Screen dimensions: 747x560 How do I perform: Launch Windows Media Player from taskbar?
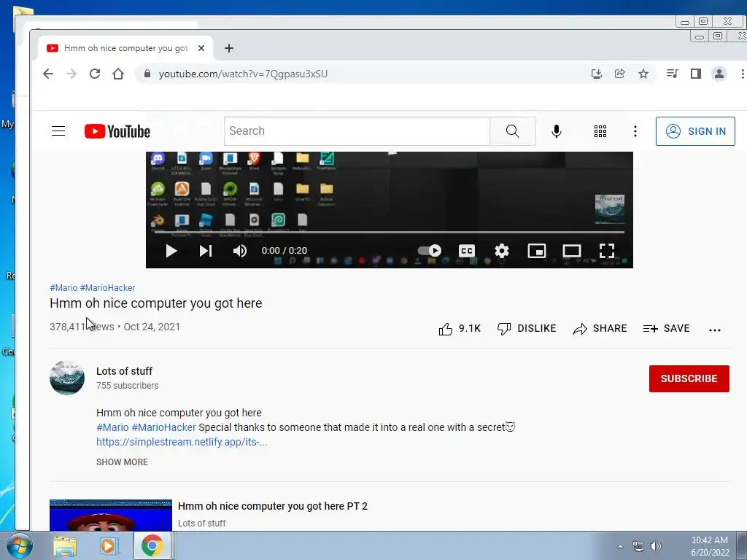click(108, 545)
